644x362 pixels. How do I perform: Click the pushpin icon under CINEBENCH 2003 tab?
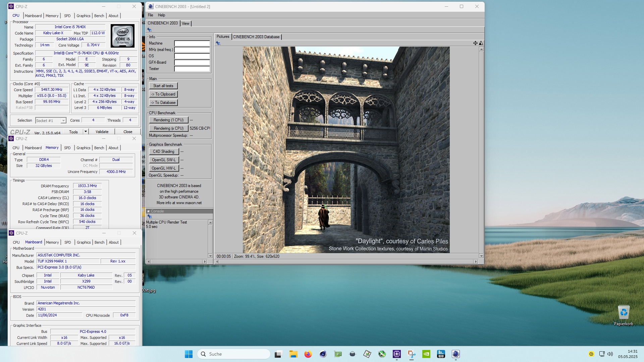[x=149, y=30]
